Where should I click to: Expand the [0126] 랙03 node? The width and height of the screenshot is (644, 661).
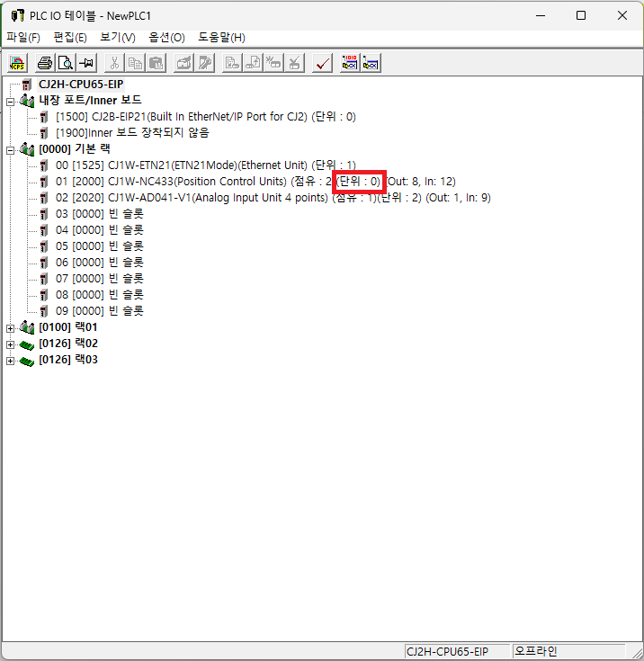(x=10, y=361)
